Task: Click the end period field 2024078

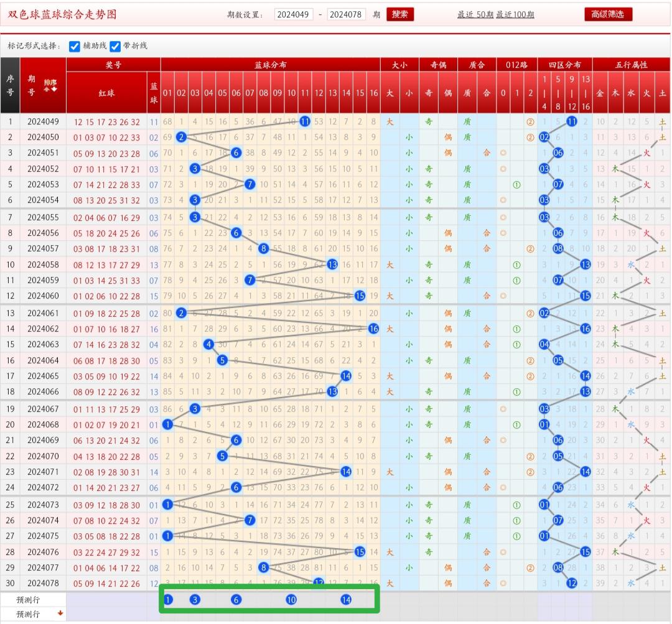Action: tap(346, 15)
